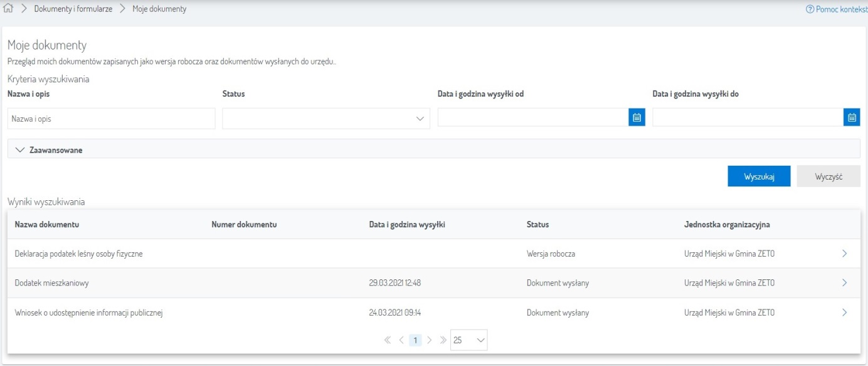
Task: Go to the next results page
Action: [430, 340]
